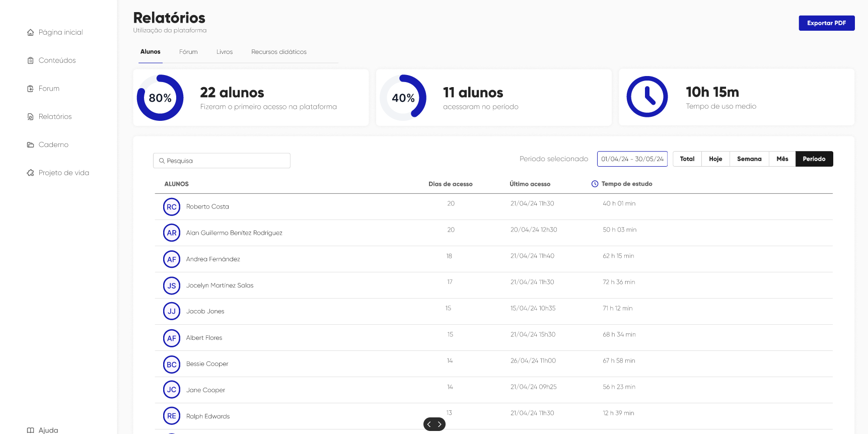Switch to the Livros tab
Screen dimensions: 868x434
pyautogui.click(x=225, y=52)
